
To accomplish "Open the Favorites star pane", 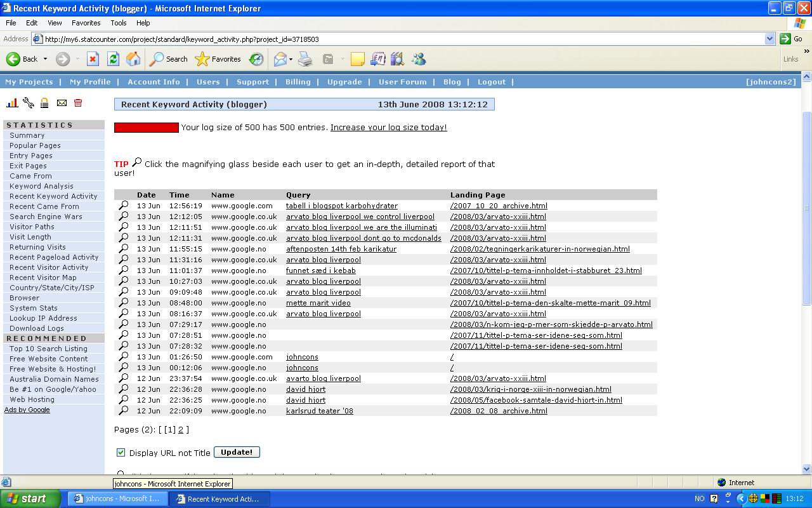I will coord(218,59).
